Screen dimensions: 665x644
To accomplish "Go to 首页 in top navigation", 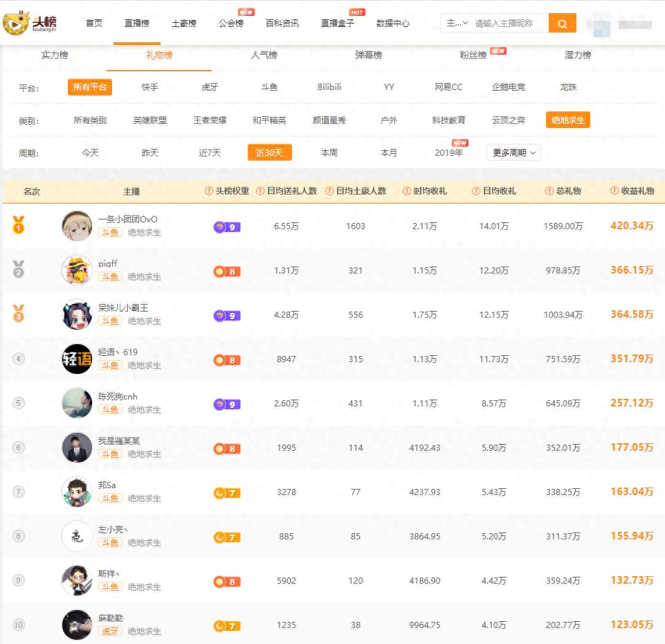I will pyautogui.click(x=94, y=23).
